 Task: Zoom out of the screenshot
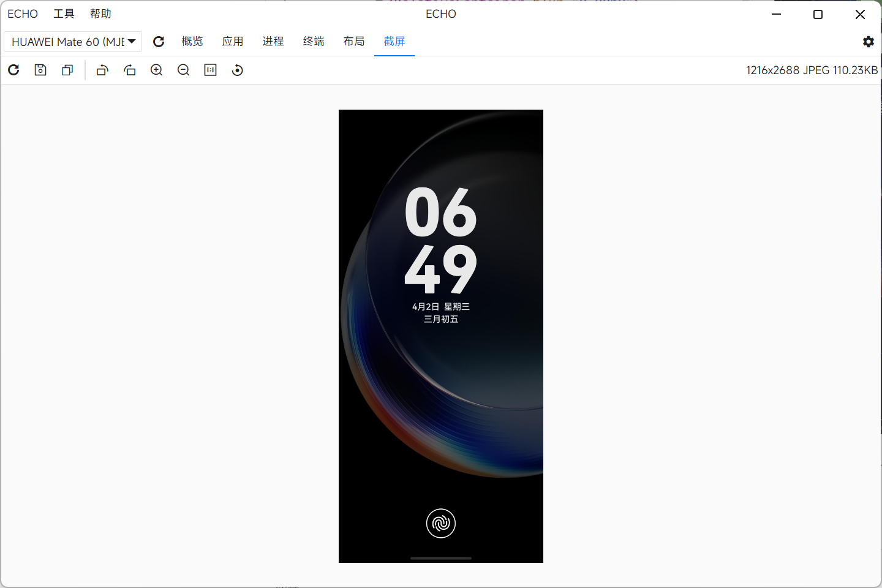coord(183,70)
